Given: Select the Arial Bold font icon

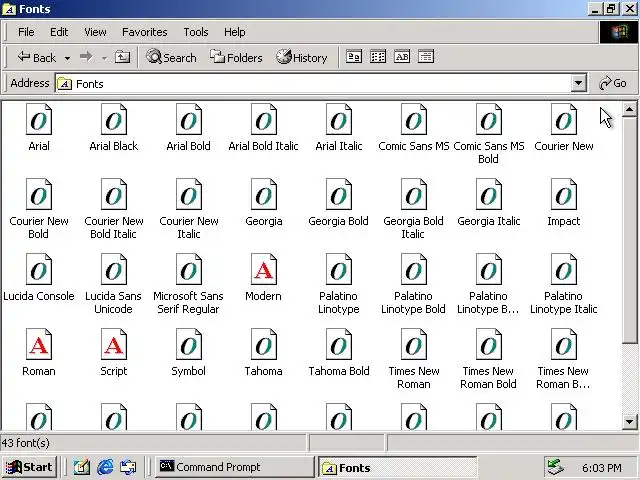Looking at the screenshot, I should point(189,119).
